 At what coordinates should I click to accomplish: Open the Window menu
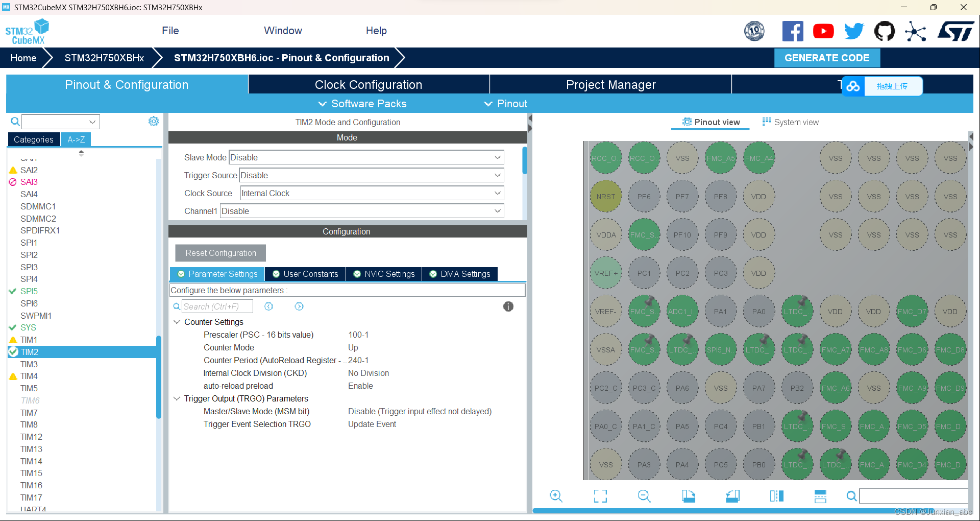283,31
